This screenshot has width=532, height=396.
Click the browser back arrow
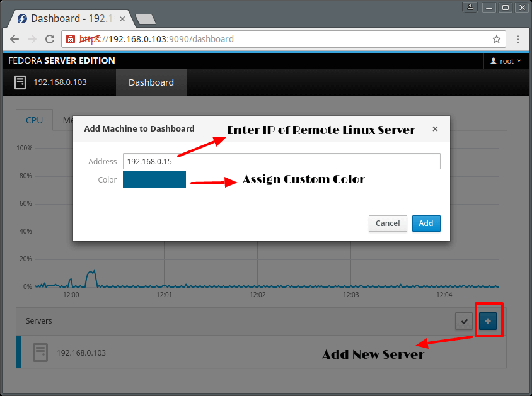click(x=14, y=39)
